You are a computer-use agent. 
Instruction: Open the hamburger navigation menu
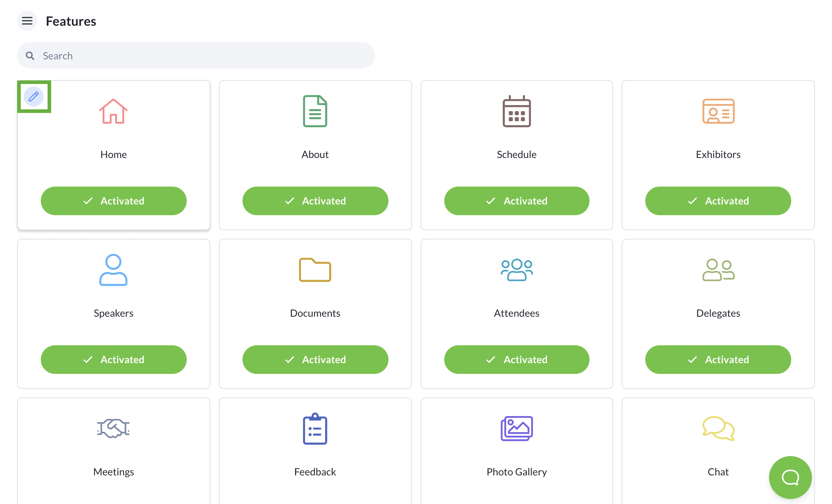27,21
